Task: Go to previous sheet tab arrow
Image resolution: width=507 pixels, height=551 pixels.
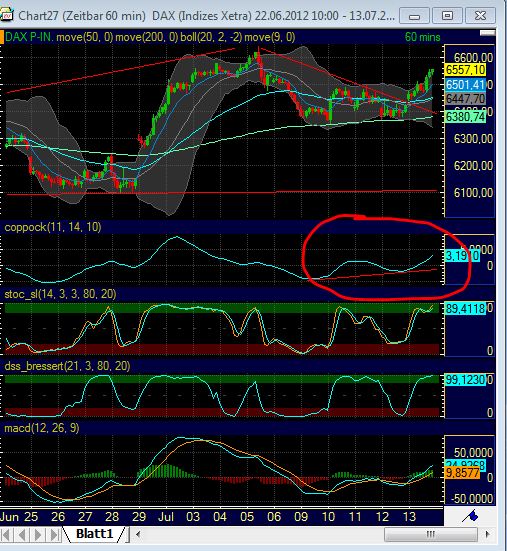Action: pos(21,534)
